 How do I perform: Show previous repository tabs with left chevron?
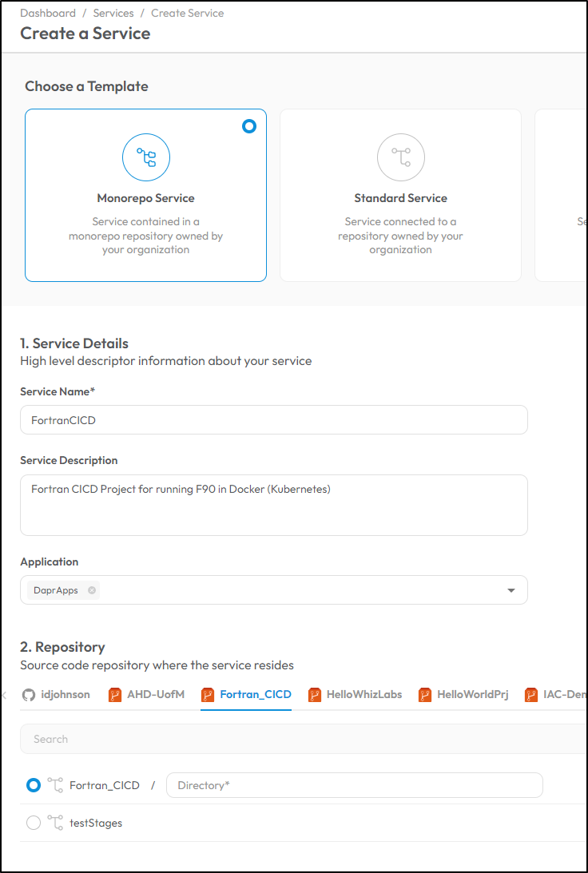pos(5,695)
